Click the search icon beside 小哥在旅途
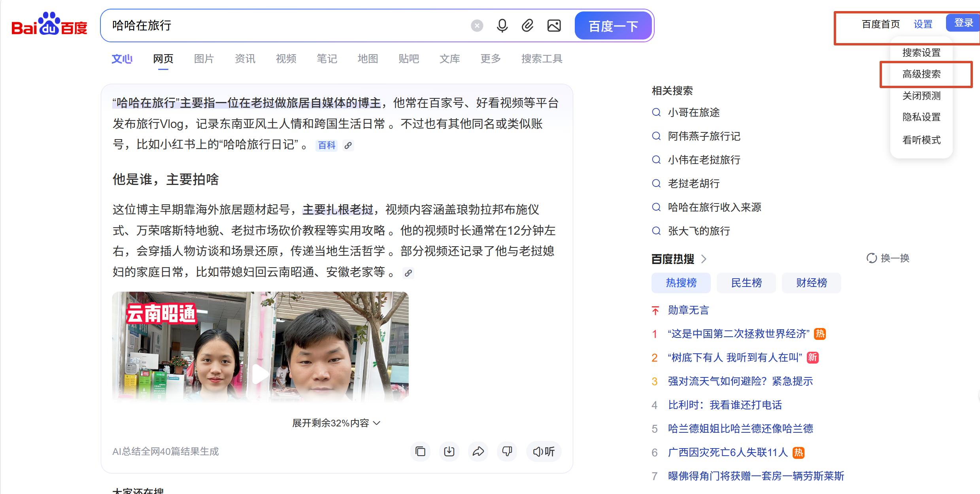This screenshot has height=494, width=980. tap(656, 113)
